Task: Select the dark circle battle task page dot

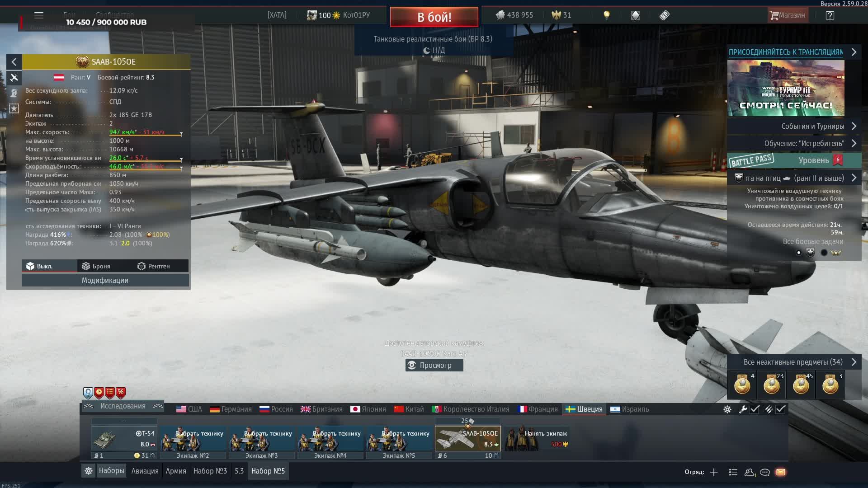Action: pyautogui.click(x=824, y=253)
